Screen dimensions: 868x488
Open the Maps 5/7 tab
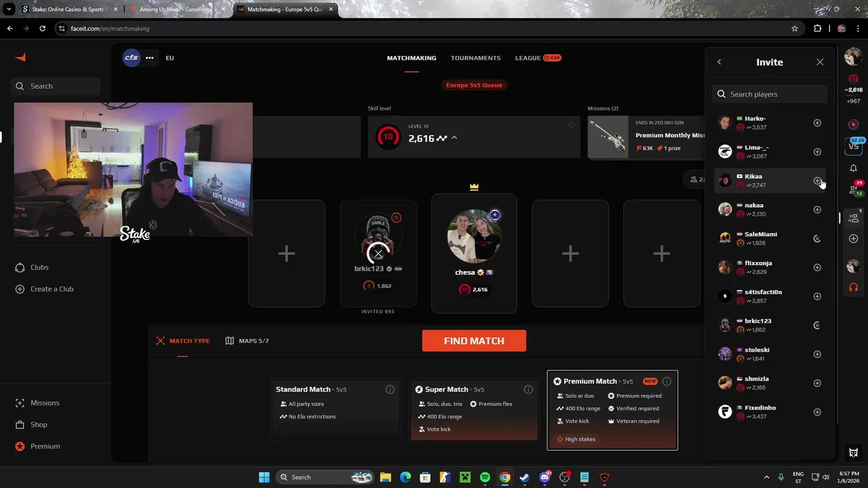click(248, 341)
